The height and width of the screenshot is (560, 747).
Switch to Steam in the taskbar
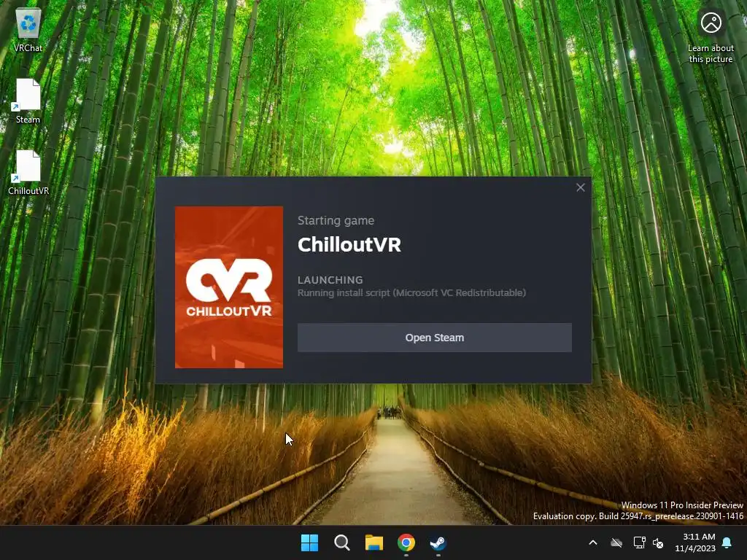pos(438,542)
